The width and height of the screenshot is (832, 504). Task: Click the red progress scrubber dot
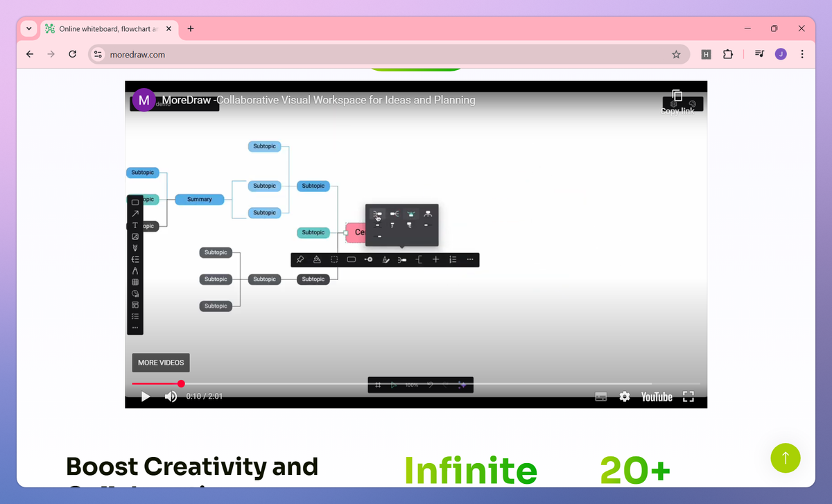click(x=181, y=383)
